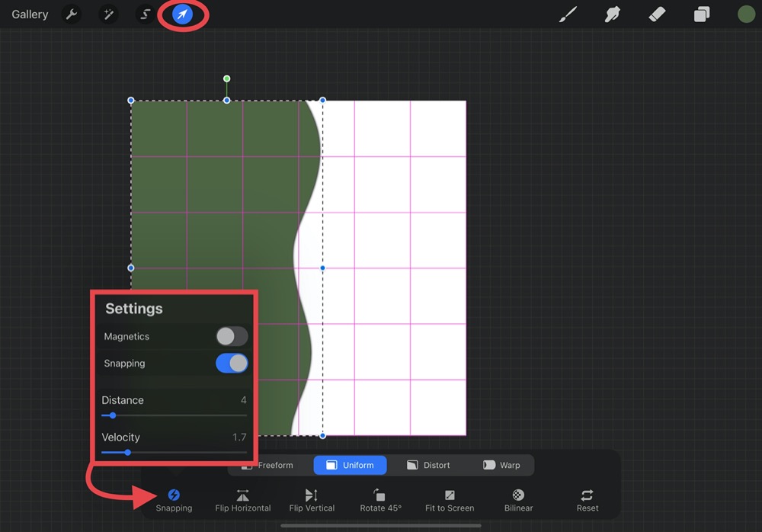762x532 pixels.
Task: Open the Adjustments magic wand menu
Action: [108, 14]
